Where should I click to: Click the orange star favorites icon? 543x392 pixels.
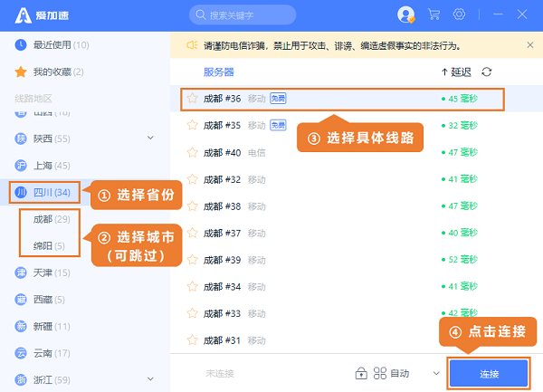pos(21,72)
